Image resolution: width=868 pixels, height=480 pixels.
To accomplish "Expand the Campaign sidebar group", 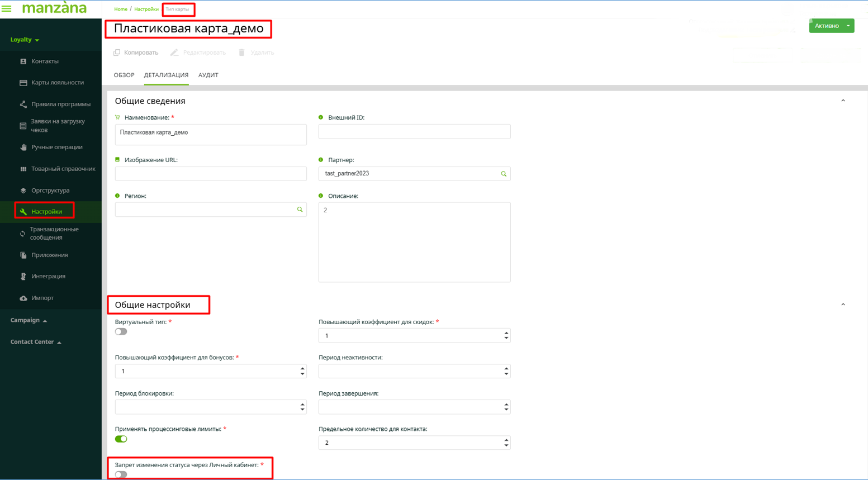I will pyautogui.click(x=29, y=321).
